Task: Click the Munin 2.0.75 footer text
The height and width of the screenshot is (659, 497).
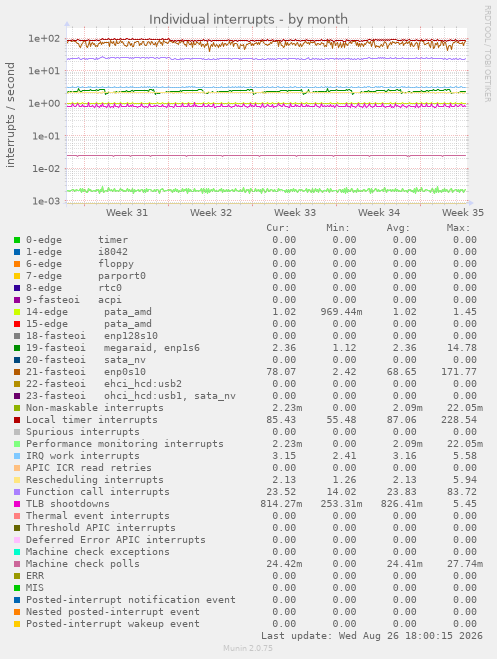Action: 248,648
